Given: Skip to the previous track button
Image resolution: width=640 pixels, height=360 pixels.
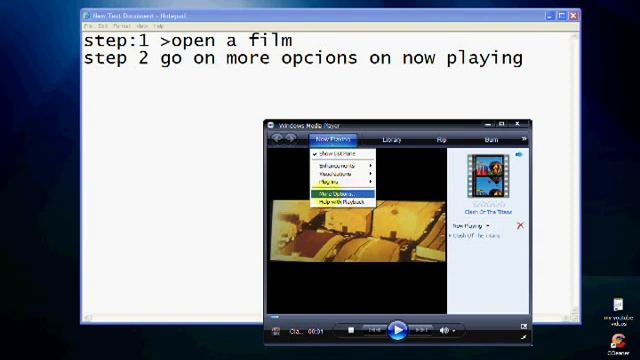Looking at the screenshot, I should tap(374, 330).
